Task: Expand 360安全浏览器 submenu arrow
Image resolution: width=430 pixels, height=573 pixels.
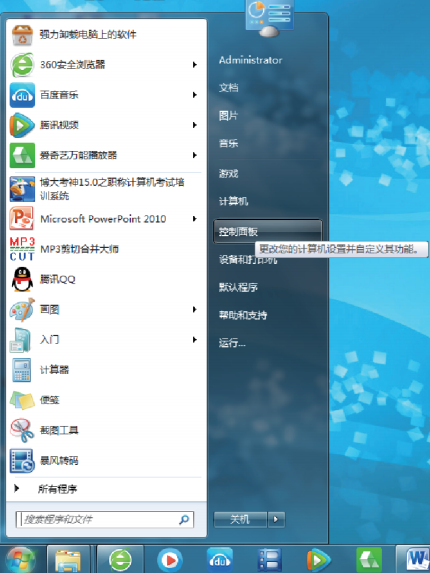Action: [195, 65]
